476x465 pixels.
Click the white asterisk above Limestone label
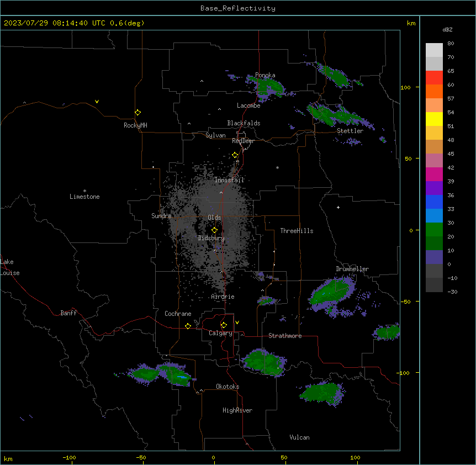84,191
